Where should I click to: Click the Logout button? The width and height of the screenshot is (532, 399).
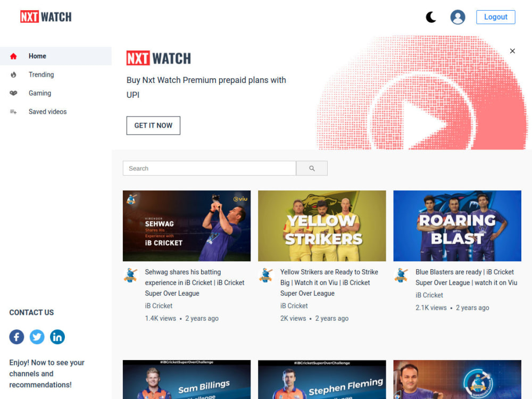pyautogui.click(x=495, y=17)
